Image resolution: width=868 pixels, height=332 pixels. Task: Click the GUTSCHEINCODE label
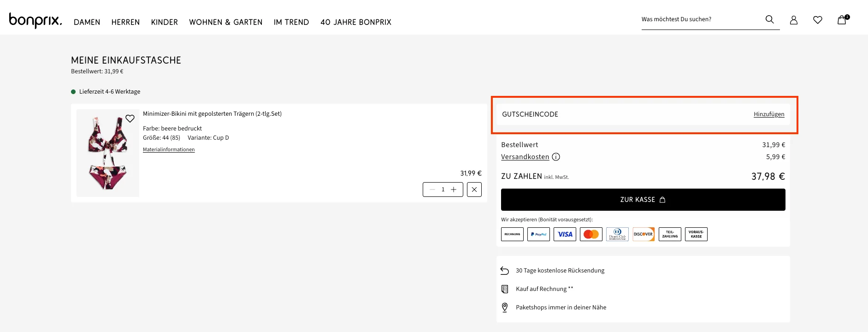click(530, 114)
